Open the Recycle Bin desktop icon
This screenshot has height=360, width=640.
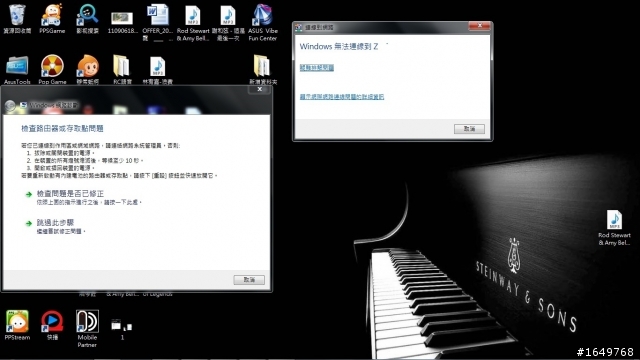tap(17, 18)
